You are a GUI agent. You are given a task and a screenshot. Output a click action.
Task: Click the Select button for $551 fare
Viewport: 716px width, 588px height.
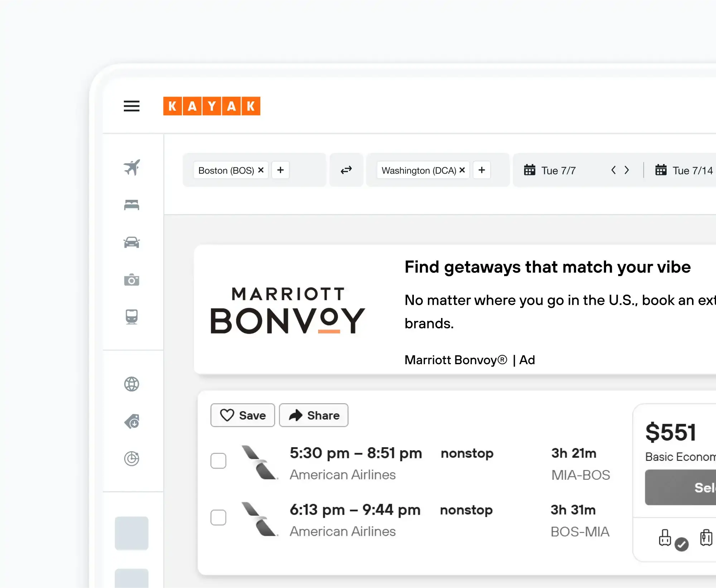[681, 487]
